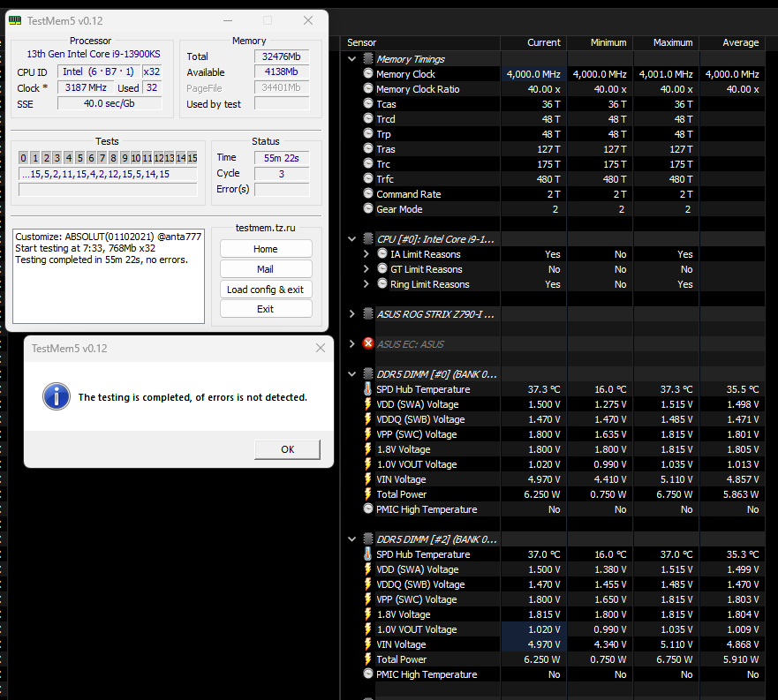Click the Memory Clock Ratio sensor icon

367,88
